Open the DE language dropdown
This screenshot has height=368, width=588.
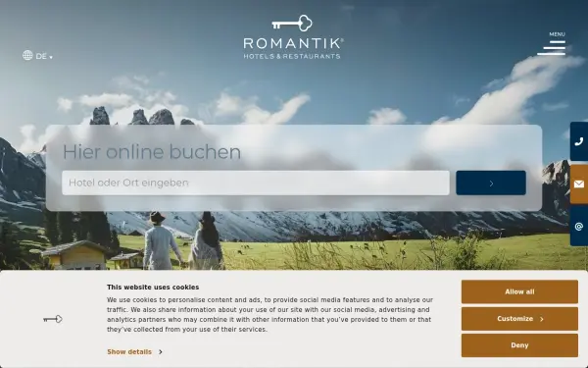point(44,56)
